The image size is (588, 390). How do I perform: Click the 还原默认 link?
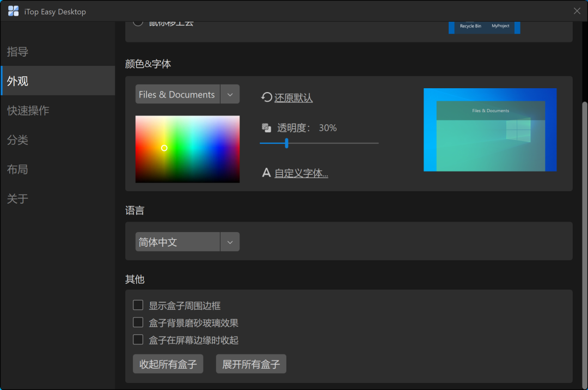pos(293,98)
